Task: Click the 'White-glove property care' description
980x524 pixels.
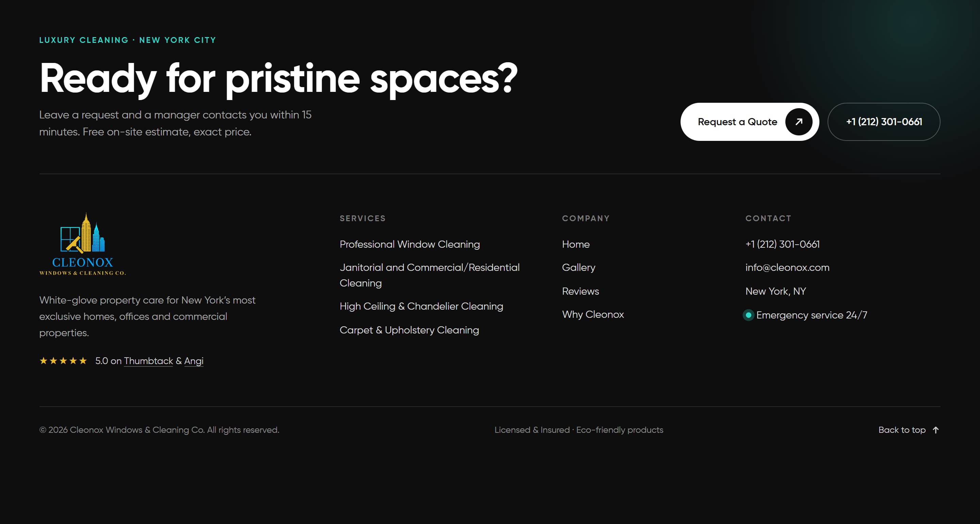Action: click(x=147, y=316)
